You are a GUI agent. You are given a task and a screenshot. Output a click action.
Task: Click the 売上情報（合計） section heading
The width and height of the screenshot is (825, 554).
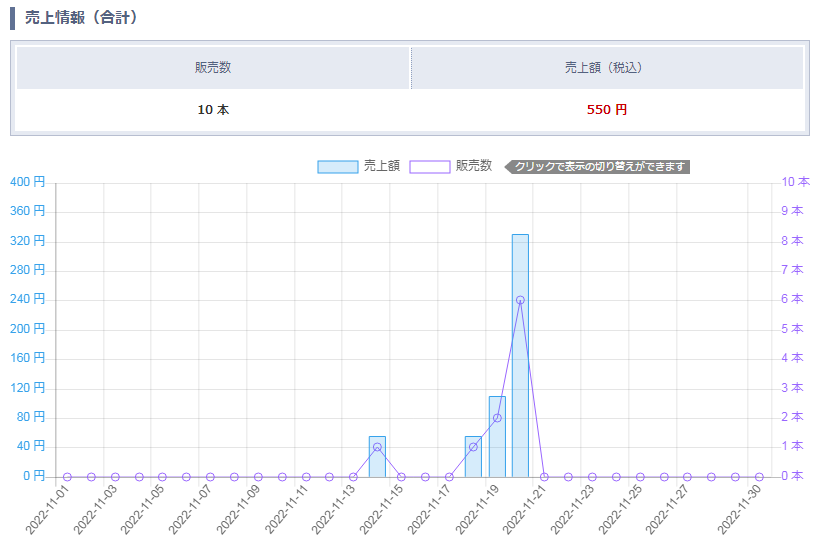(81, 17)
